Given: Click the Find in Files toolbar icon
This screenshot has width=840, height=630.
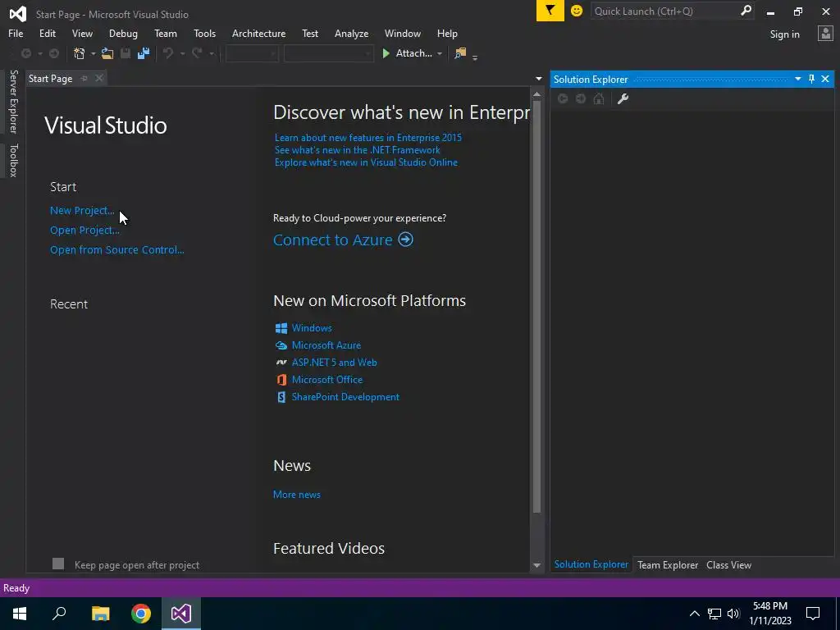Looking at the screenshot, I should point(460,53).
